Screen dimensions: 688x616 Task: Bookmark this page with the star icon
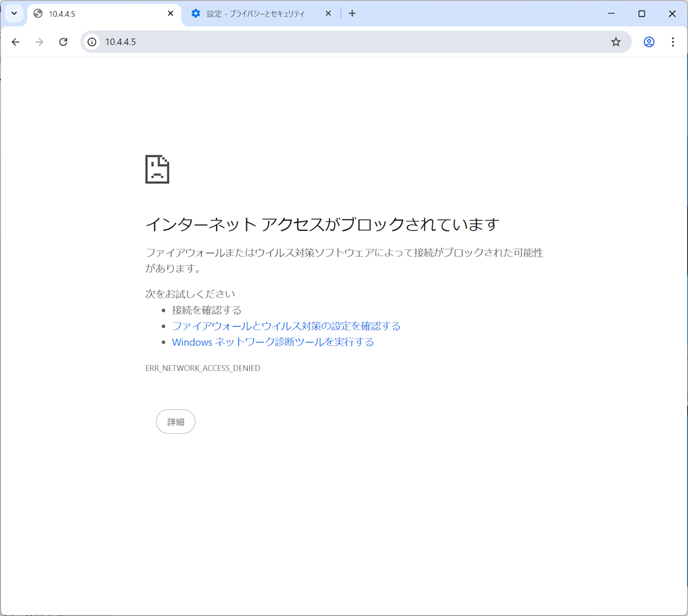pos(616,42)
